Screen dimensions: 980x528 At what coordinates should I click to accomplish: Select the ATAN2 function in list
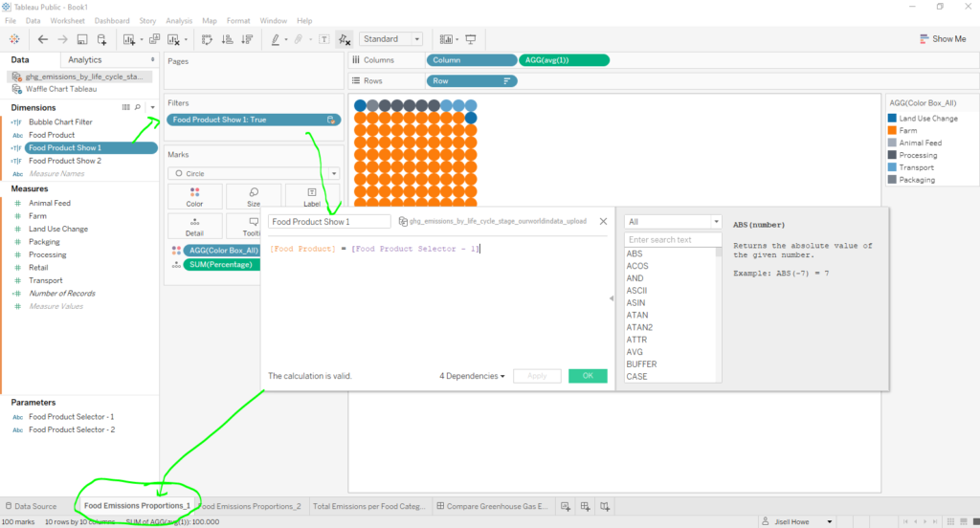tap(639, 327)
